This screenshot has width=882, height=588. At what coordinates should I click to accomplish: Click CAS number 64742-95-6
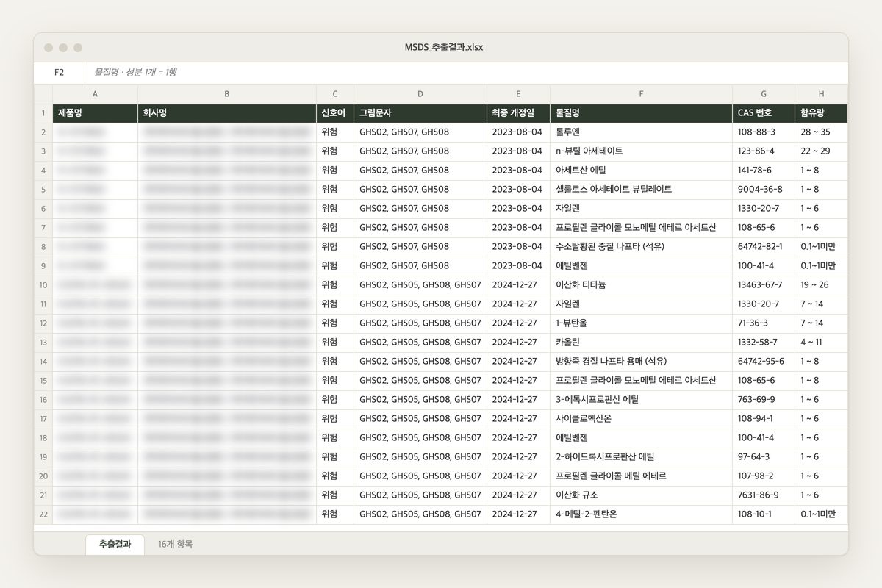pos(764,362)
